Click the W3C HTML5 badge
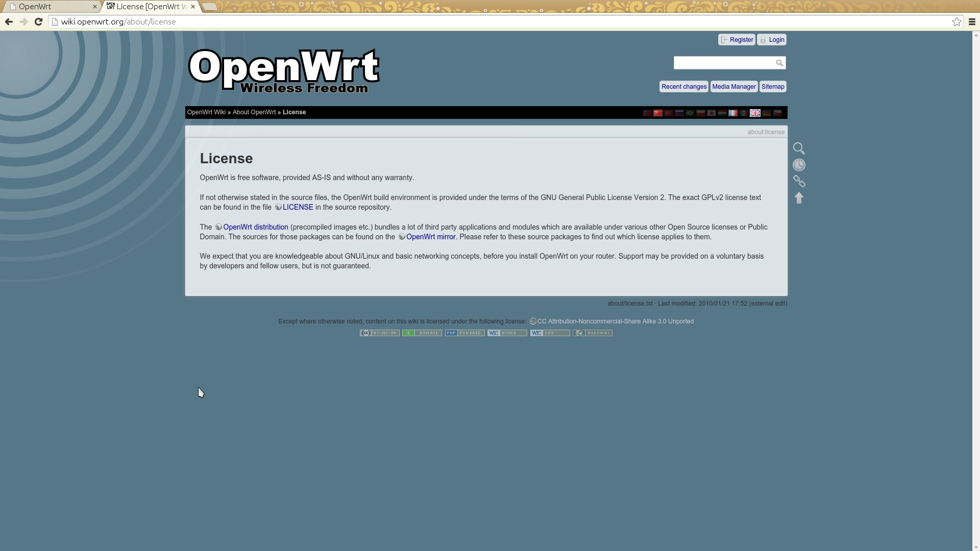This screenshot has height=551, width=980. (507, 333)
